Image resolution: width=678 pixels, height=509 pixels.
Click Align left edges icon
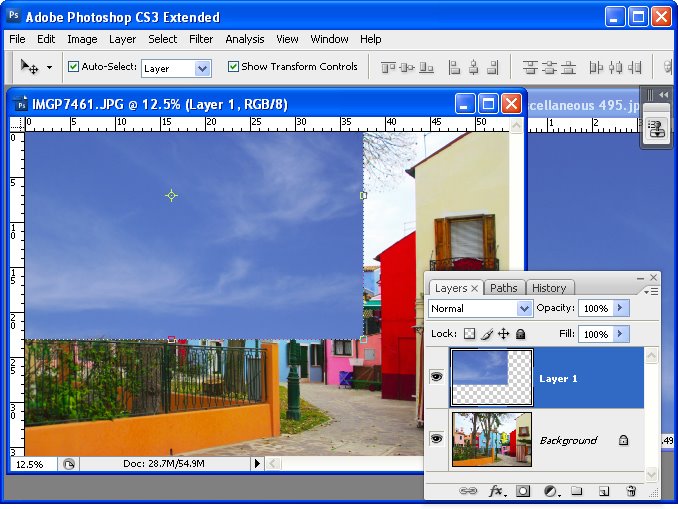[x=454, y=67]
